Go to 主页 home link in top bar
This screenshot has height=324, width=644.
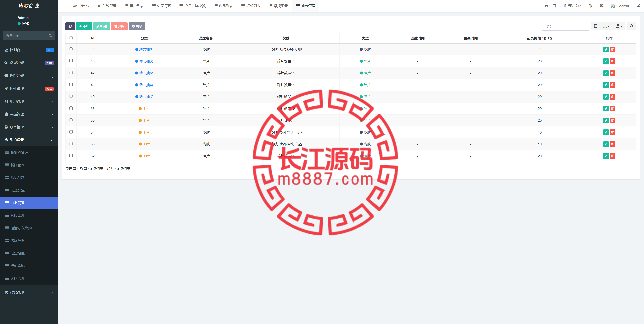[550, 6]
